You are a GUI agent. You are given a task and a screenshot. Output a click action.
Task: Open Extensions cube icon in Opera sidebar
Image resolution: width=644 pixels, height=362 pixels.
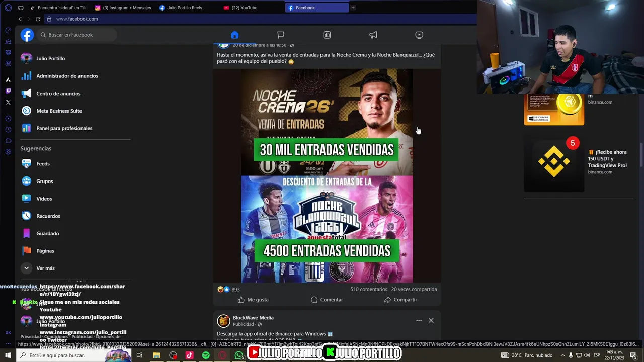click(x=8, y=141)
